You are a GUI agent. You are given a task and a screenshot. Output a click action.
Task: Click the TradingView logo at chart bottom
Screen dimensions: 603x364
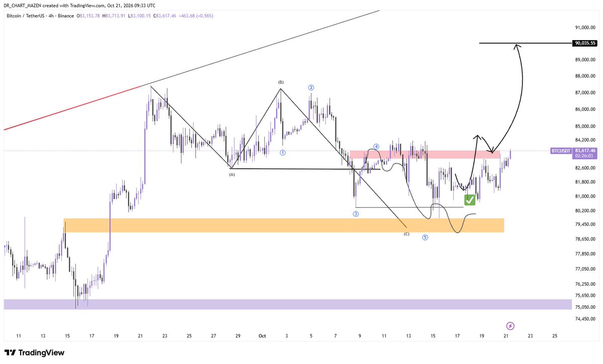tap(34, 352)
